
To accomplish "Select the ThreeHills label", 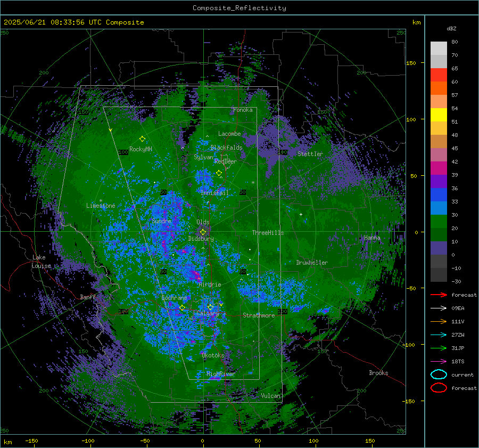I will (x=268, y=233).
